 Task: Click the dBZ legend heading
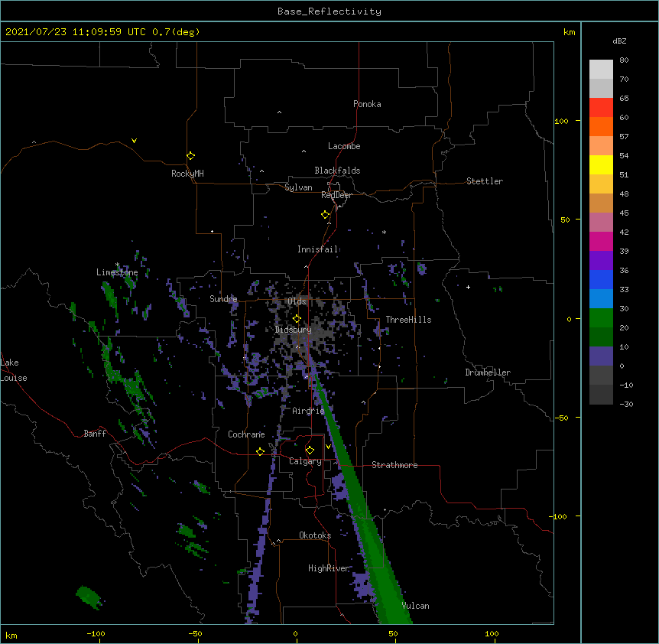pos(619,41)
